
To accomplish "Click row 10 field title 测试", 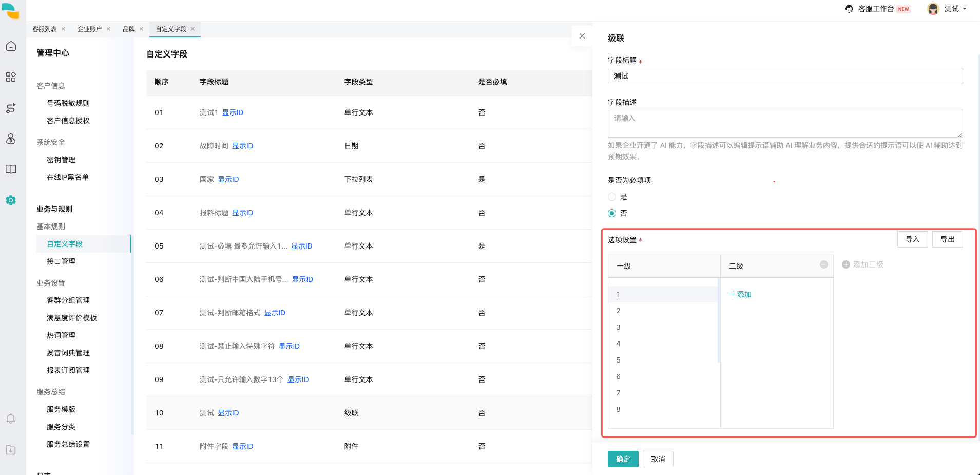I will point(207,413).
